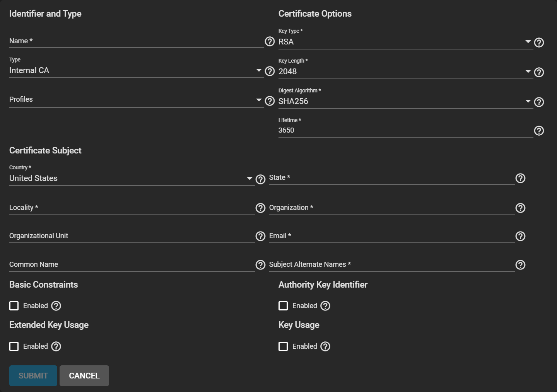557x392 pixels.
Task: Tick the Extended Key Usage Enabled checkbox
Action: point(14,346)
